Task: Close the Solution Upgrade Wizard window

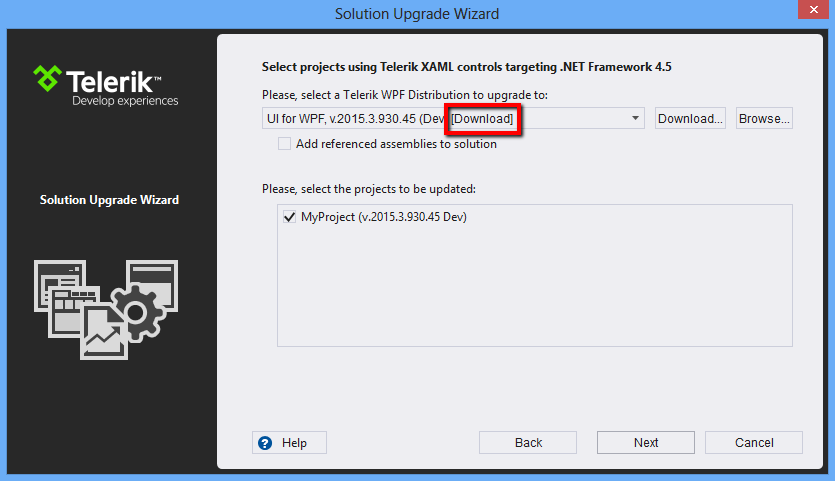Action: (813, 10)
